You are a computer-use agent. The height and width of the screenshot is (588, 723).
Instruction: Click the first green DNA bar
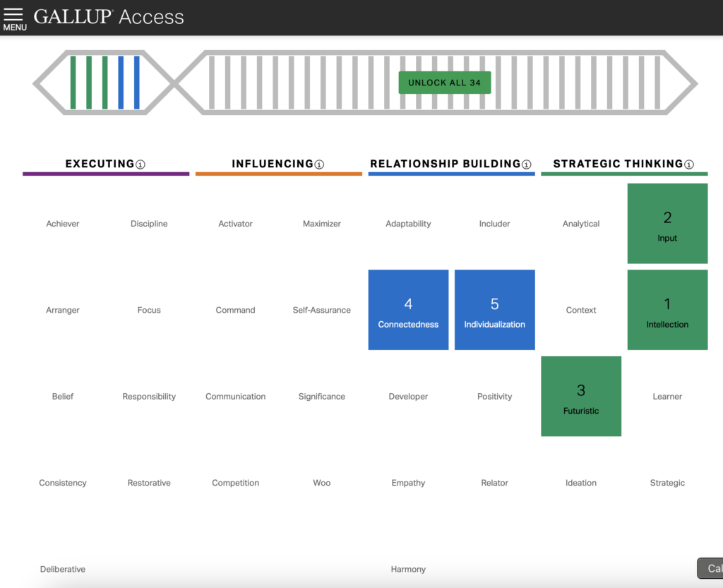pos(73,83)
